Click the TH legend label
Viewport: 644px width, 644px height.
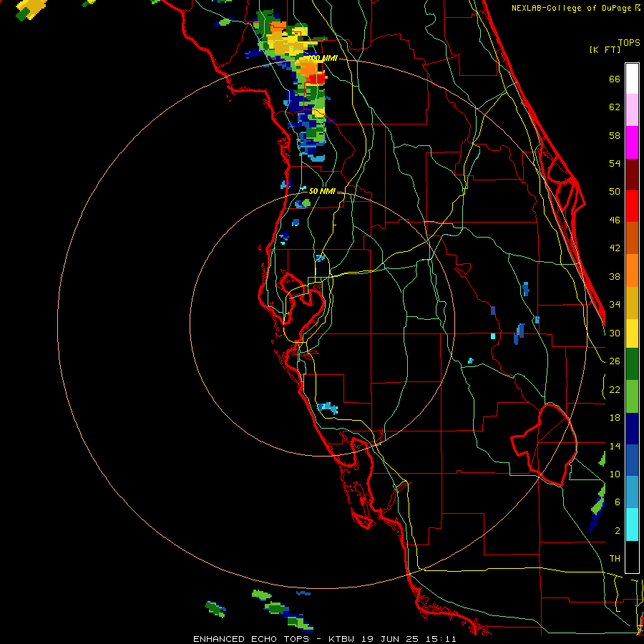[615, 559]
